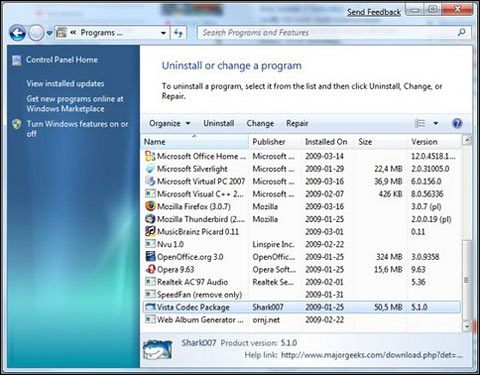This screenshot has height=375, width=480.
Task: Select the Mozilla Thunderbird icon
Action: (x=150, y=219)
